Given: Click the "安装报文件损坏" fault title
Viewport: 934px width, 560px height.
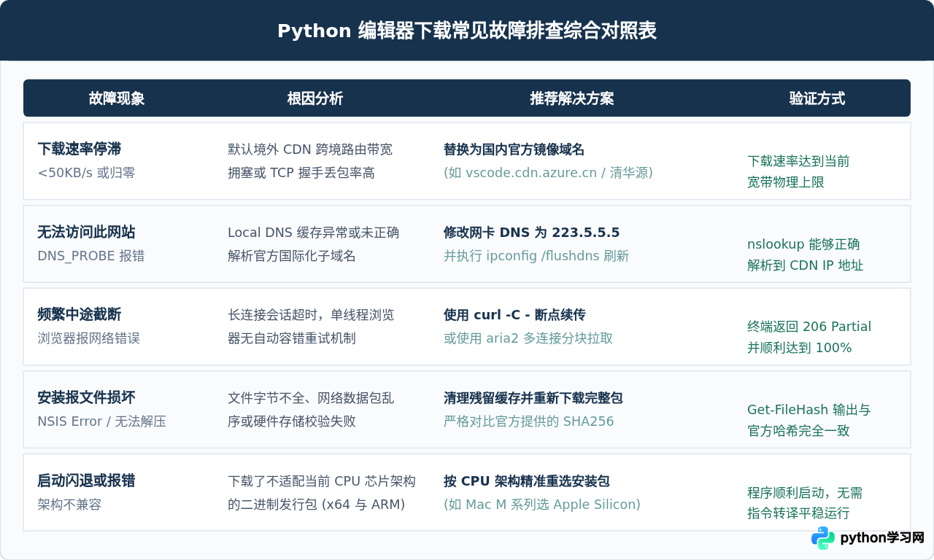Looking at the screenshot, I should point(87,398).
